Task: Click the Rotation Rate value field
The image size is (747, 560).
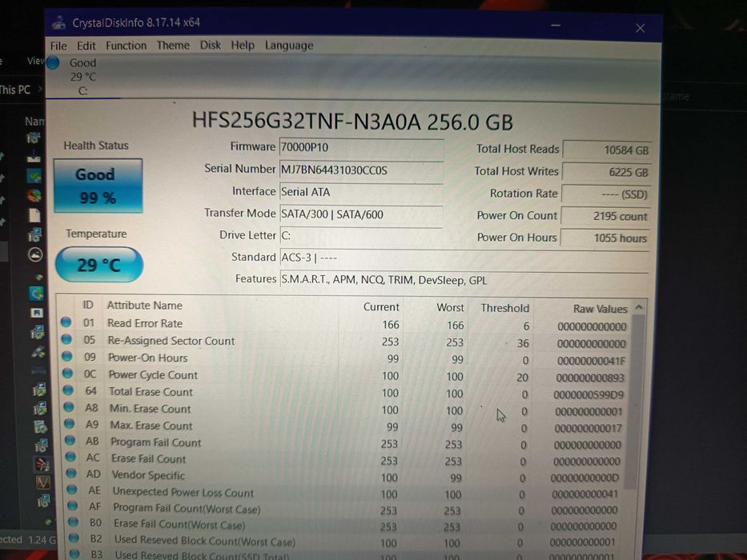Action: tap(606, 194)
